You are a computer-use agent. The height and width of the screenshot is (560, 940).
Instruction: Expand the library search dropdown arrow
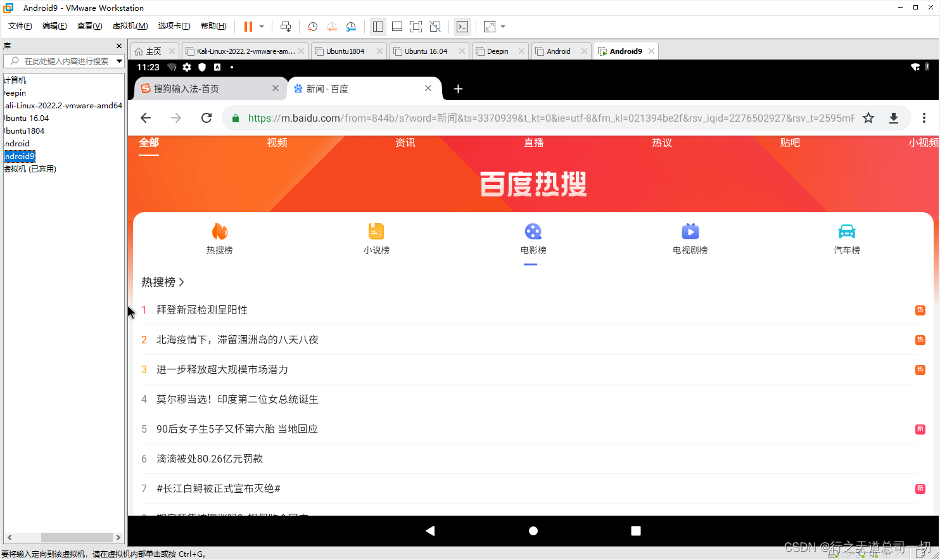[x=119, y=61]
